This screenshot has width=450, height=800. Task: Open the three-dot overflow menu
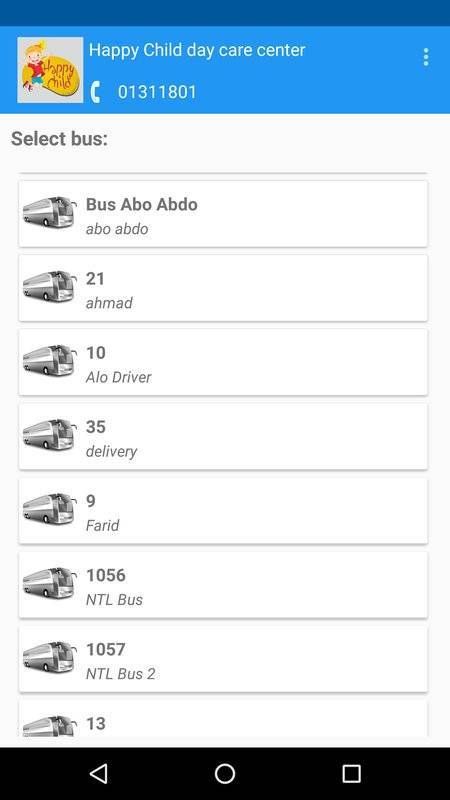point(426,57)
